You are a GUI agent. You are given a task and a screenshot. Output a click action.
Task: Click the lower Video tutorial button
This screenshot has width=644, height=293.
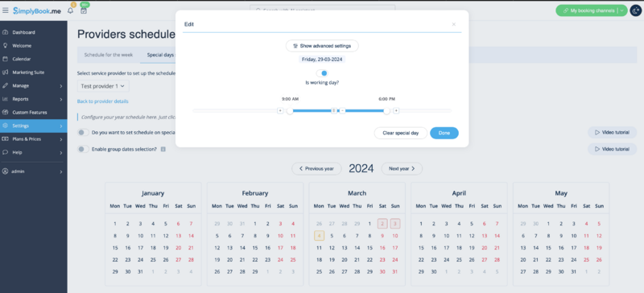[x=612, y=149]
